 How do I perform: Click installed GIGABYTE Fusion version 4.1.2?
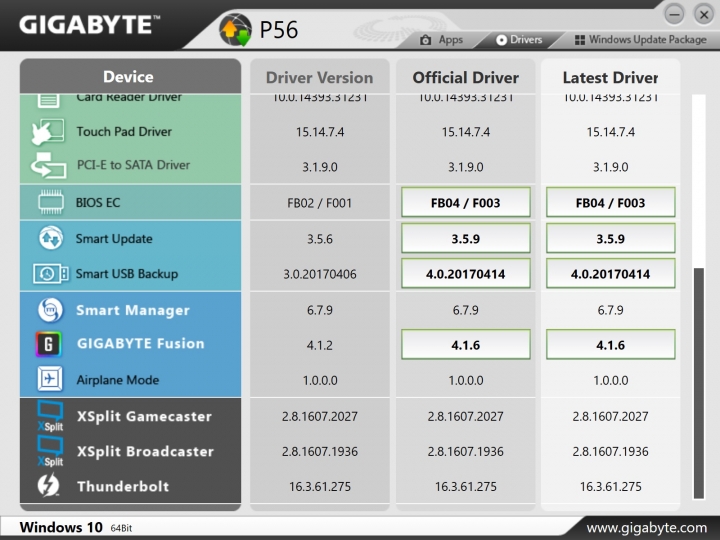pyautogui.click(x=320, y=345)
